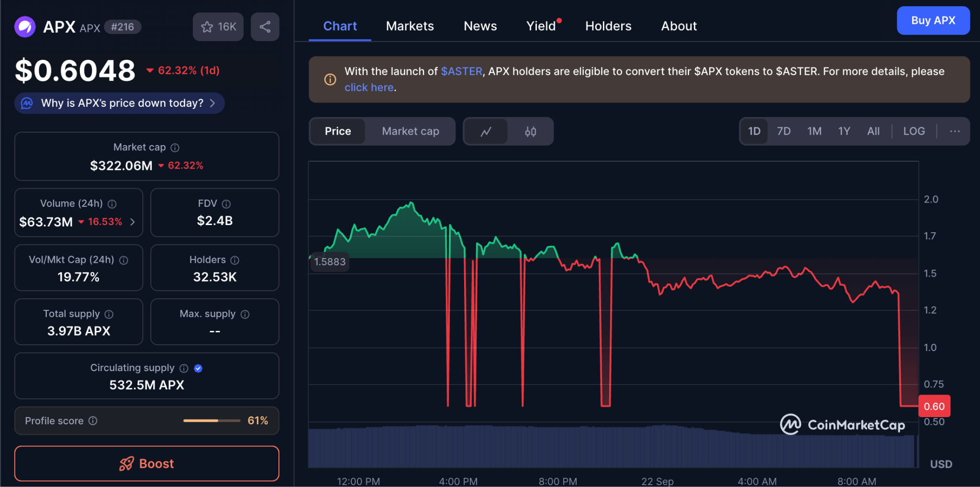Viewport: 980px width, 487px height.
Task: Click Circulating supply verified badge
Action: (x=198, y=368)
